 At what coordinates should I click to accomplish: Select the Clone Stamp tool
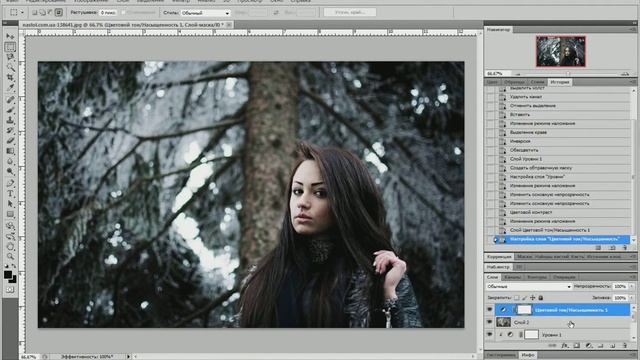10,120
